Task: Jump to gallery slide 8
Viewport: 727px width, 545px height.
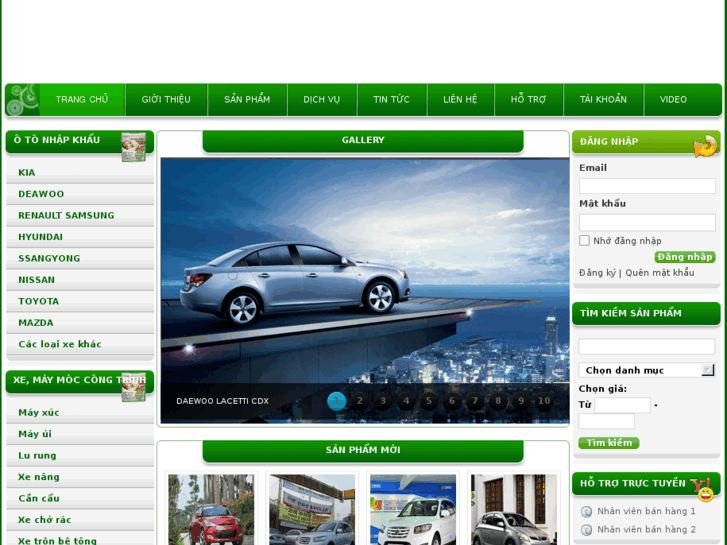Action: pyautogui.click(x=498, y=401)
